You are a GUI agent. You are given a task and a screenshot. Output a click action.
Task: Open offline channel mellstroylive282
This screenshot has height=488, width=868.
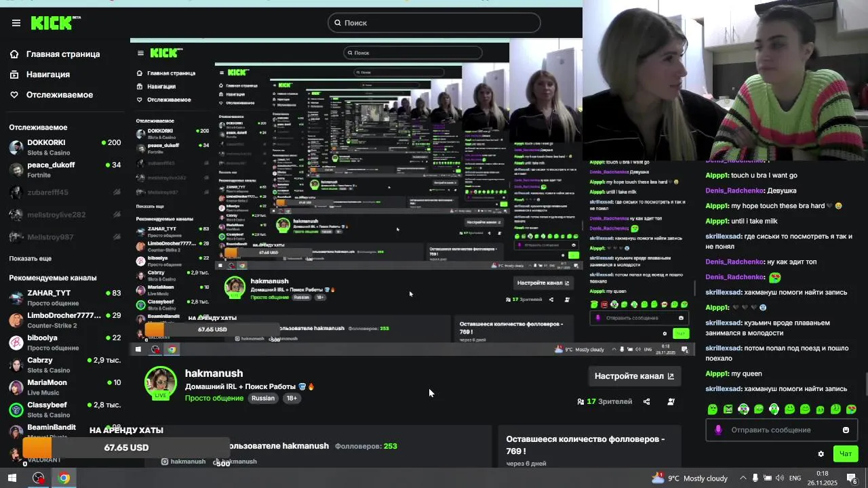tap(64, 215)
